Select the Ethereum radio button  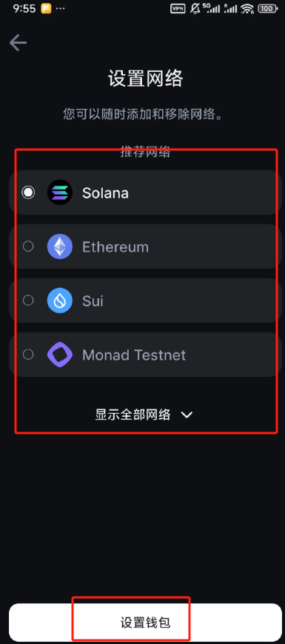click(28, 246)
